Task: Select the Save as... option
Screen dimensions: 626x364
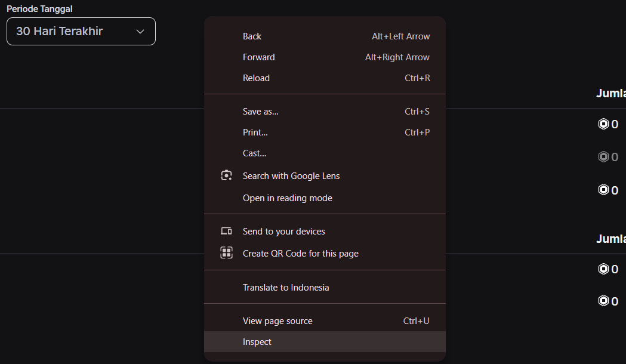Action: coord(261,111)
